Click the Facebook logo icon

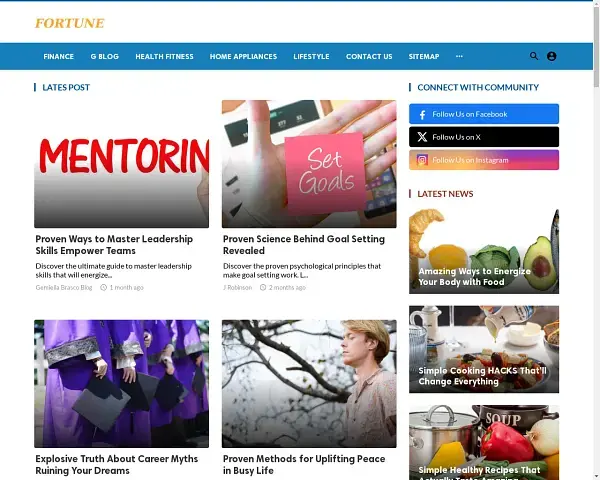(422, 114)
